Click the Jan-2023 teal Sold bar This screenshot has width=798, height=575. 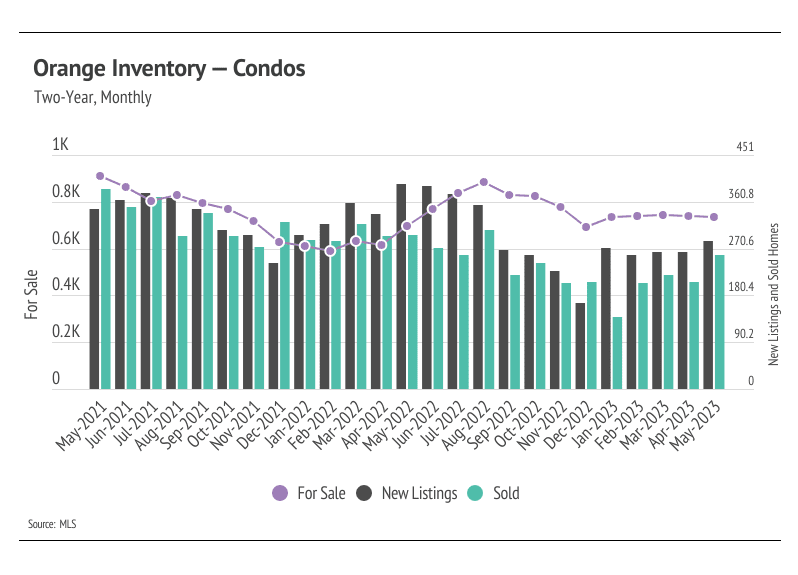pos(617,353)
